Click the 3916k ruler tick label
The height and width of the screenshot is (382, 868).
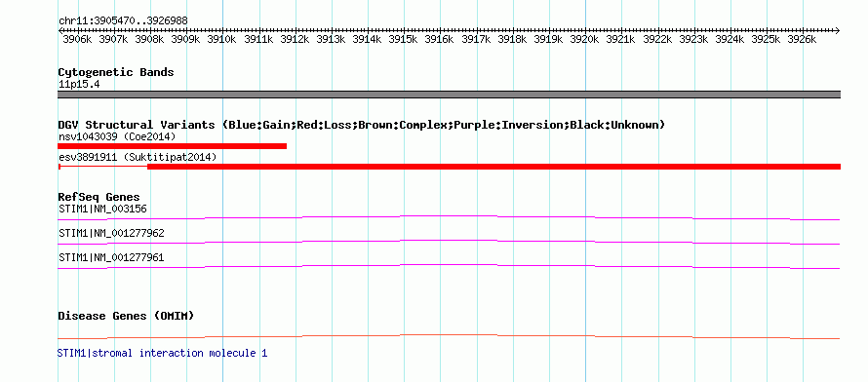[441, 39]
